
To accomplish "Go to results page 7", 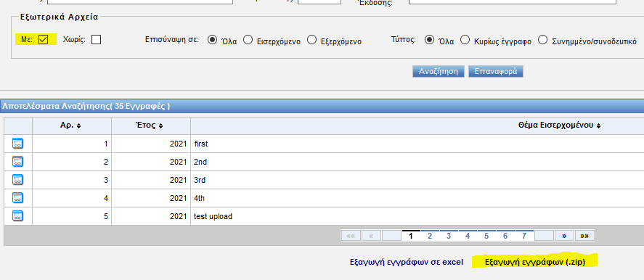I will (524, 236).
